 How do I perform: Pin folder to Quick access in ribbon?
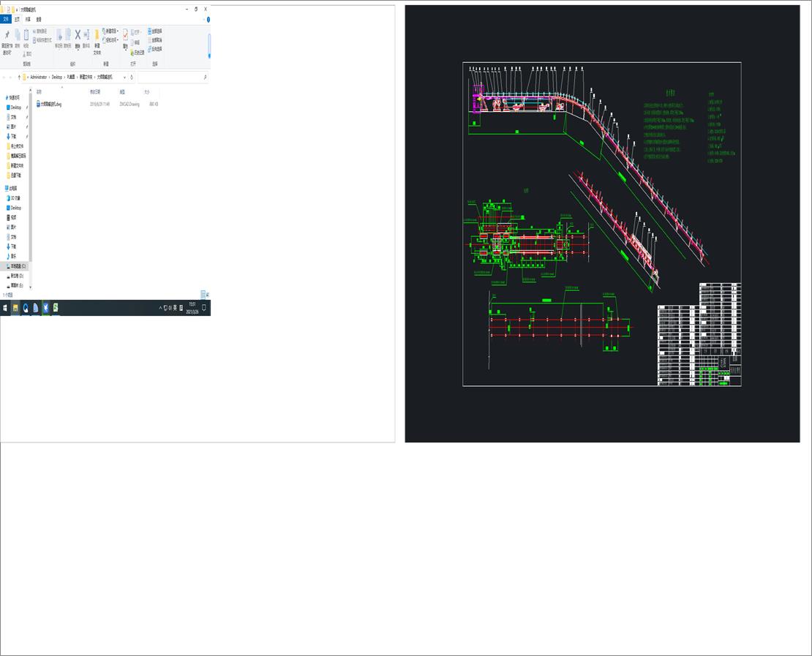pos(7,42)
